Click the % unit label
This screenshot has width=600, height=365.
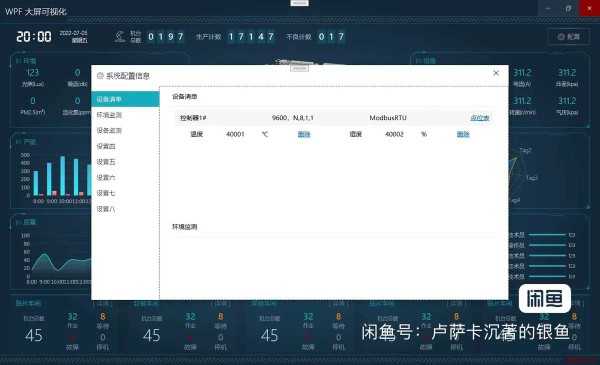[x=424, y=134]
